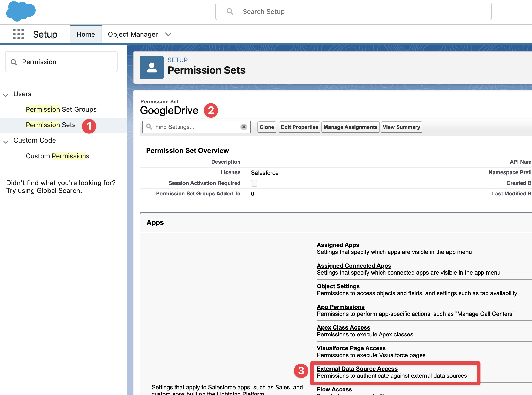Collapse the Custom Code section

pos(6,141)
